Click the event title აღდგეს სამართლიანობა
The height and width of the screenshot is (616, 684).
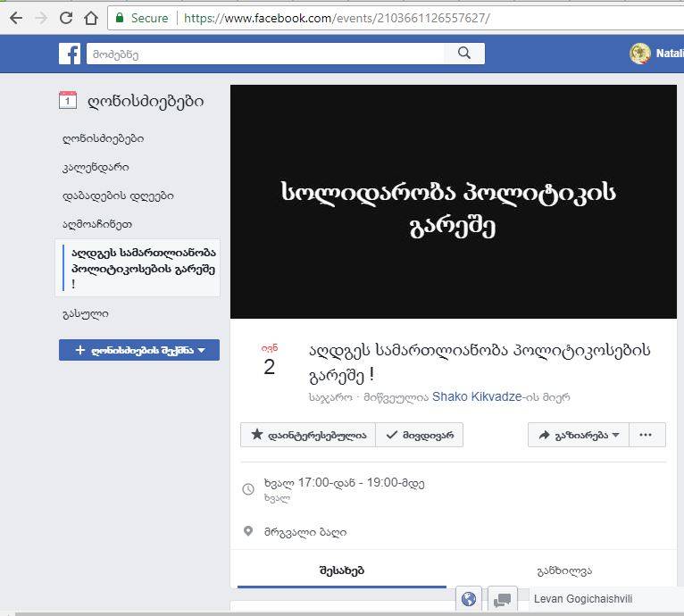(480, 362)
